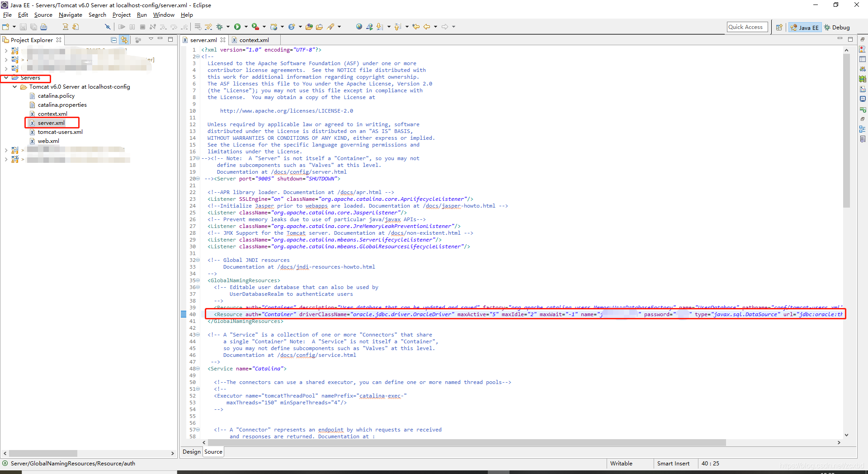
Task: Open the Console monitor fast-view icon
Action: pos(863,99)
